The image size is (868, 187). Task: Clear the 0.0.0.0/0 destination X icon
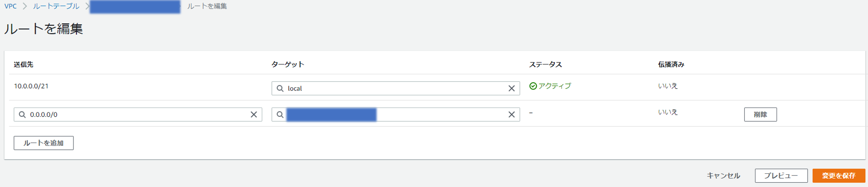(x=254, y=115)
